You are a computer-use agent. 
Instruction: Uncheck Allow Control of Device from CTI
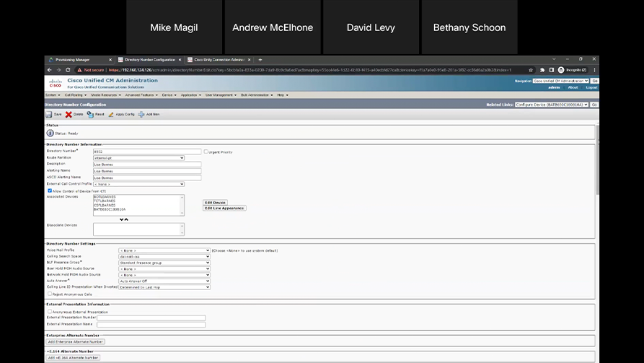50,191
